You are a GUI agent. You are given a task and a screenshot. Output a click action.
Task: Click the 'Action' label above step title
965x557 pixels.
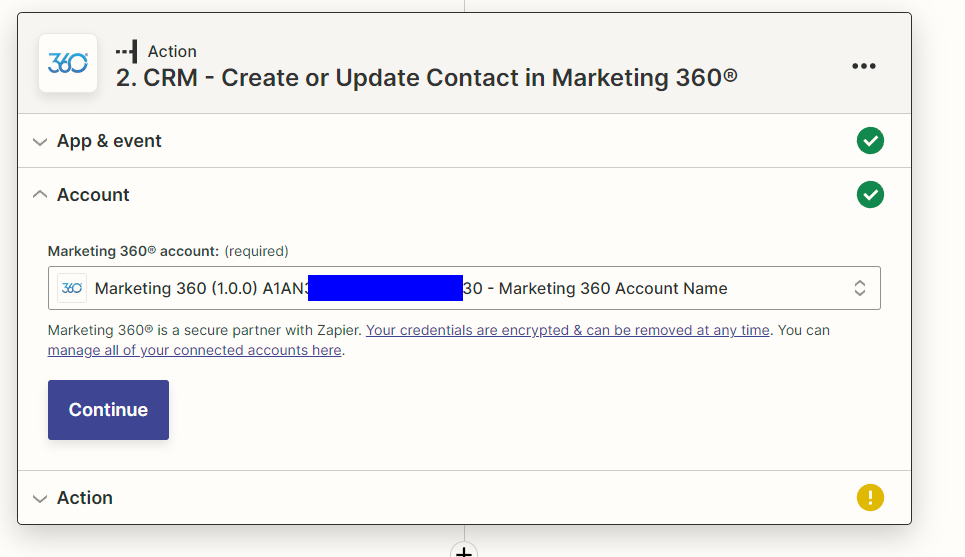click(172, 51)
